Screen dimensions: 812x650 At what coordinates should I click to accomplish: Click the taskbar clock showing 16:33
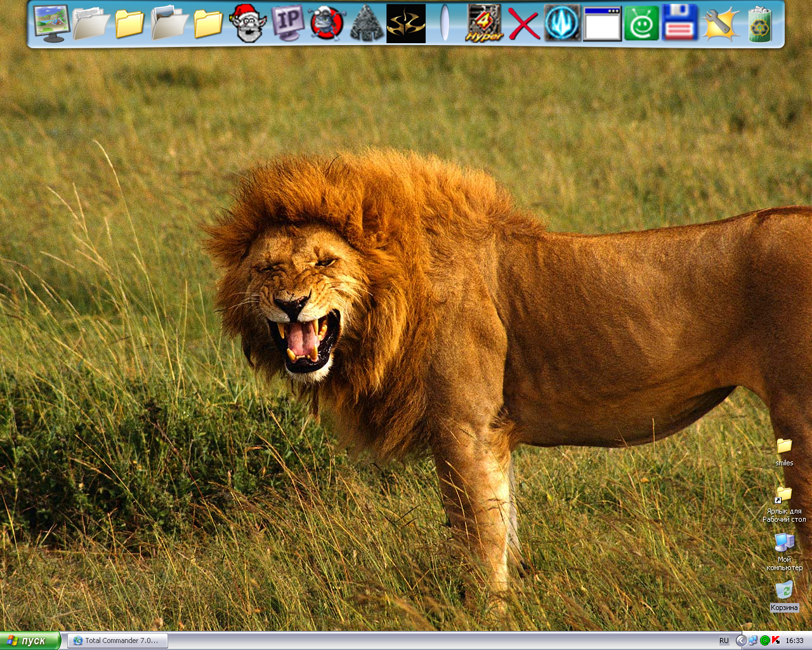point(794,640)
